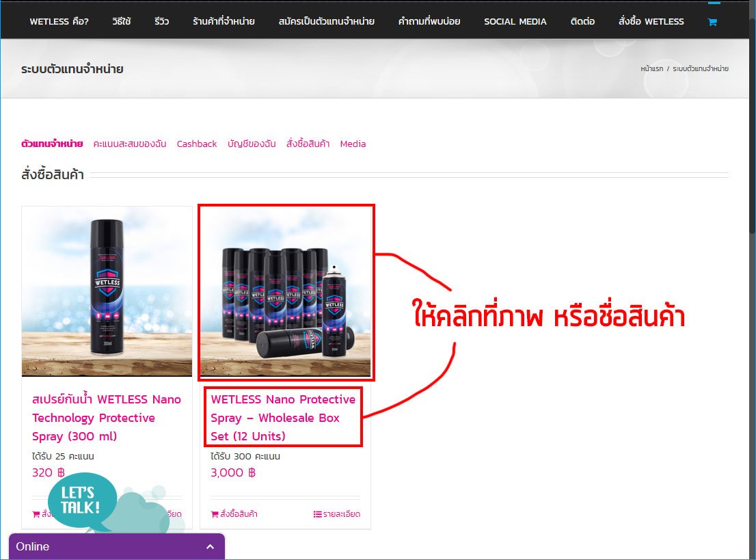Click the LET'S TALK chat bubble
The width and height of the screenshot is (756, 560).
point(81,501)
